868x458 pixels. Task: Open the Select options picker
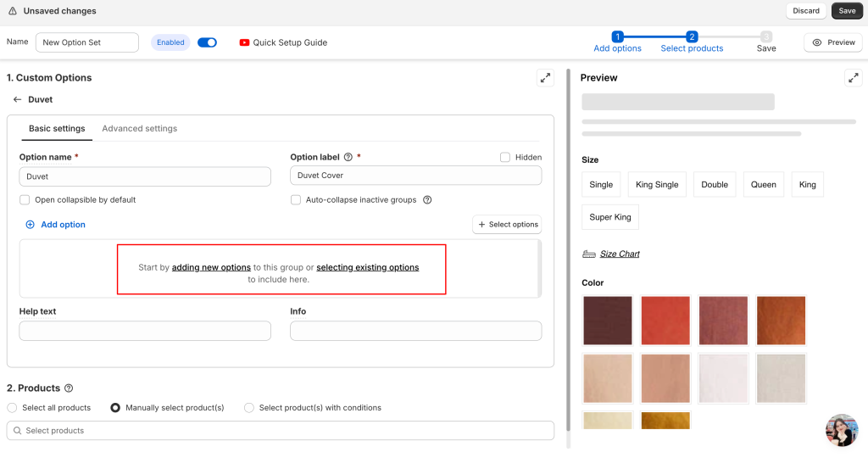[507, 225]
